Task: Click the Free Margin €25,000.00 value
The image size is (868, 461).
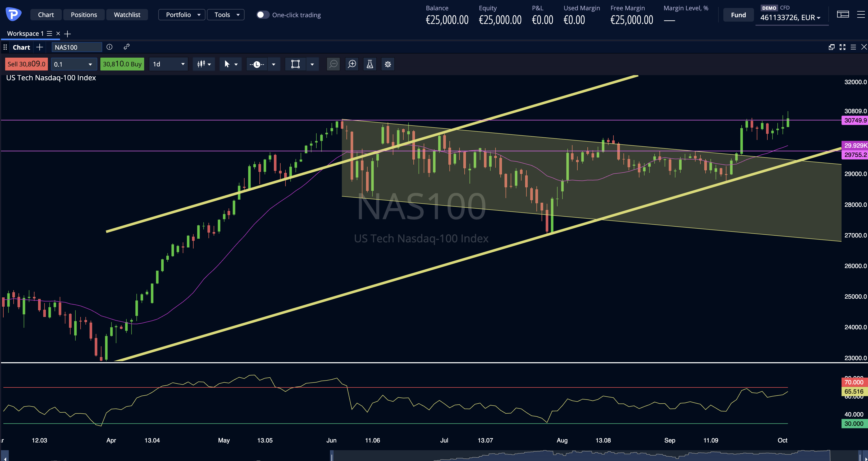Action: coord(632,20)
